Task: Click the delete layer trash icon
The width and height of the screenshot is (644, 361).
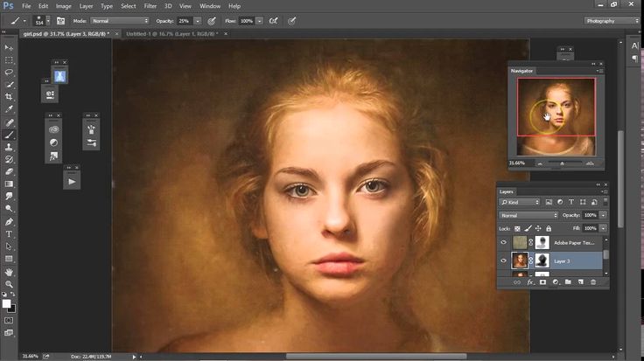Action: 593,281
